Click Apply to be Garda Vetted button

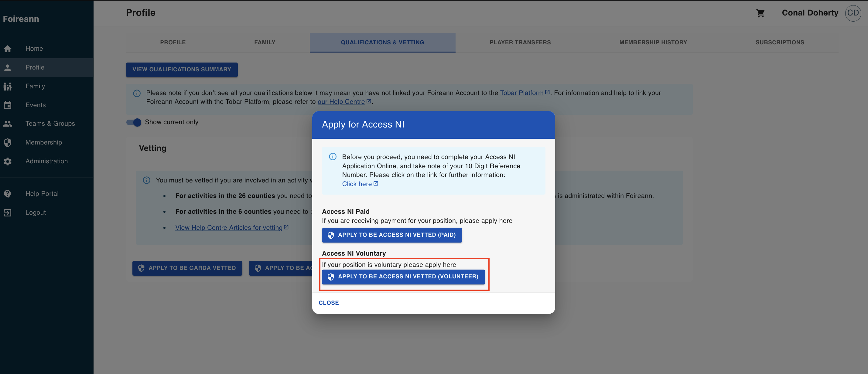pyautogui.click(x=187, y=268)
